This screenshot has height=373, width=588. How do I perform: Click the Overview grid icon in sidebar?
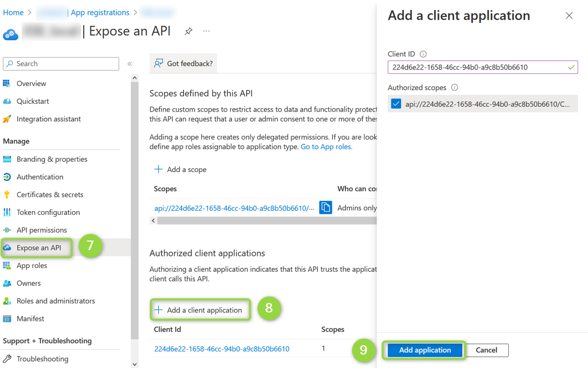point(7,83)
